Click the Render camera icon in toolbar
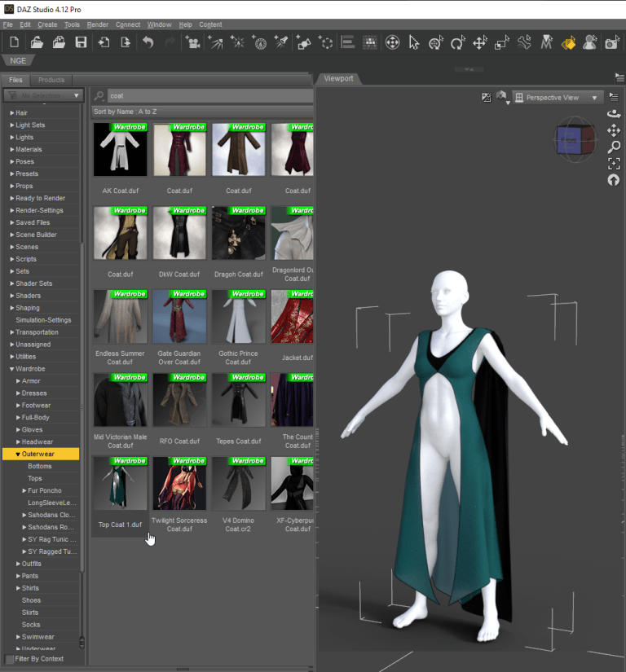626x672 pixels. 612,42
